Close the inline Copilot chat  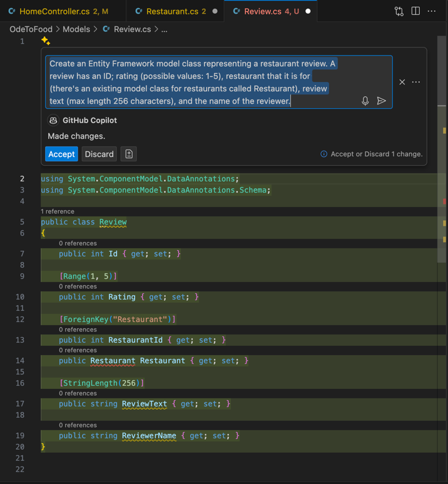pos(402,82)
